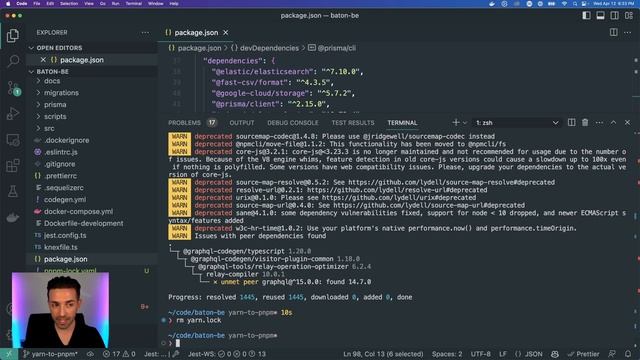
Task: Toggle secondary side bar layout icon
Action: click(x=614, y=16)
